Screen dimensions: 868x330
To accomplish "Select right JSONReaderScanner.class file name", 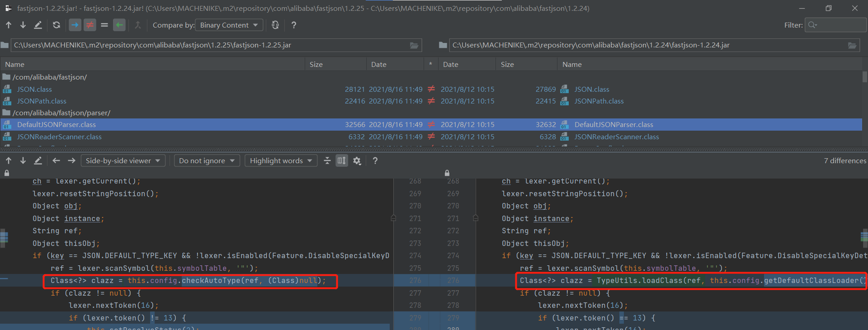I will pos(617,137).
